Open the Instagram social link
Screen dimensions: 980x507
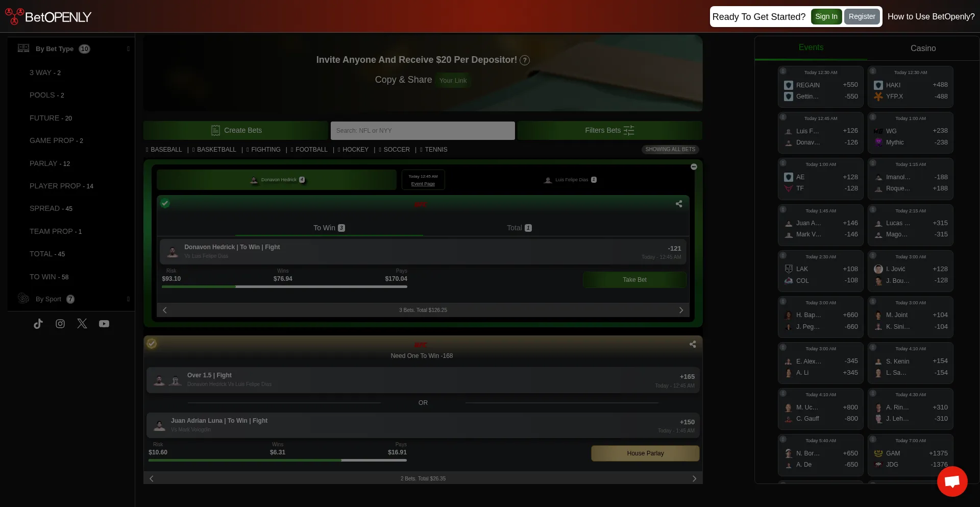(60, 324)
